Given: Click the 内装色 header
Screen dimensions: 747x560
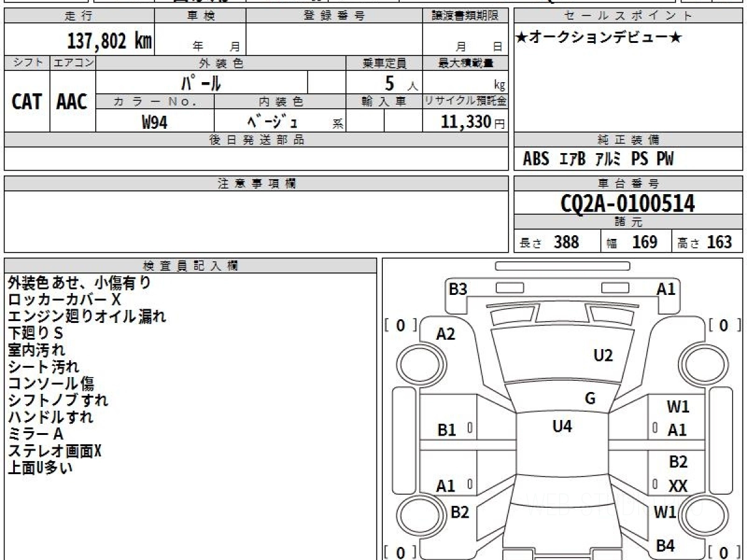Looking at the screenshot, I should pyautogui.click(x=280, y=101).
